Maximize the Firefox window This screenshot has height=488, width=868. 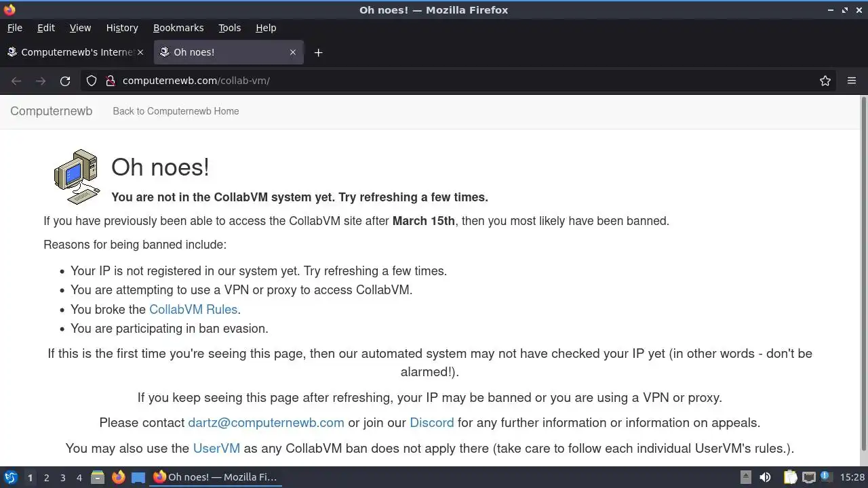click(845, 10)
